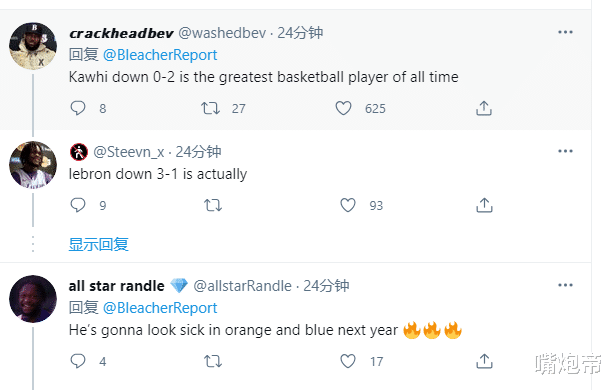Reply to crackheadbev's Kawhi tweet
Screen dimensions: 614x390
pyautogui.click(x=78, y=108)
